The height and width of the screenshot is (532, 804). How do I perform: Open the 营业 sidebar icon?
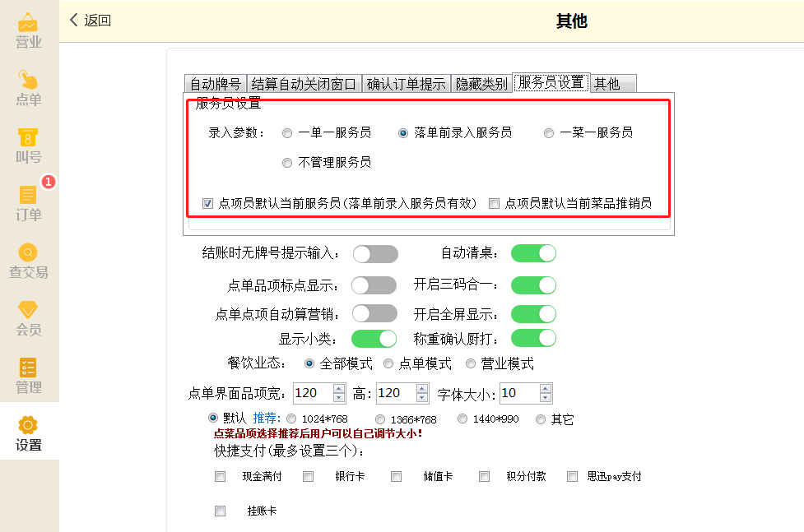tap(28, 23)
